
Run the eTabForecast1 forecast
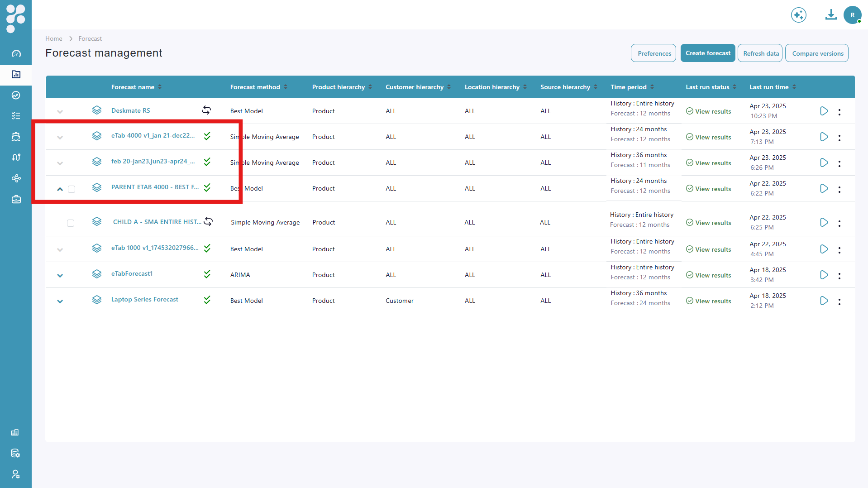pyautogui.click(x=824, y=275)
